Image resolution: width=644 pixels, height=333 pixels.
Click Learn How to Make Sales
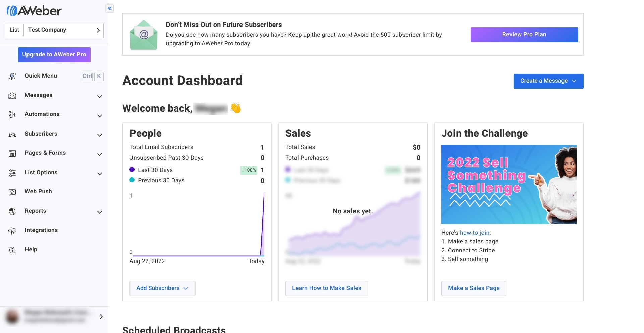coord(327,288)
